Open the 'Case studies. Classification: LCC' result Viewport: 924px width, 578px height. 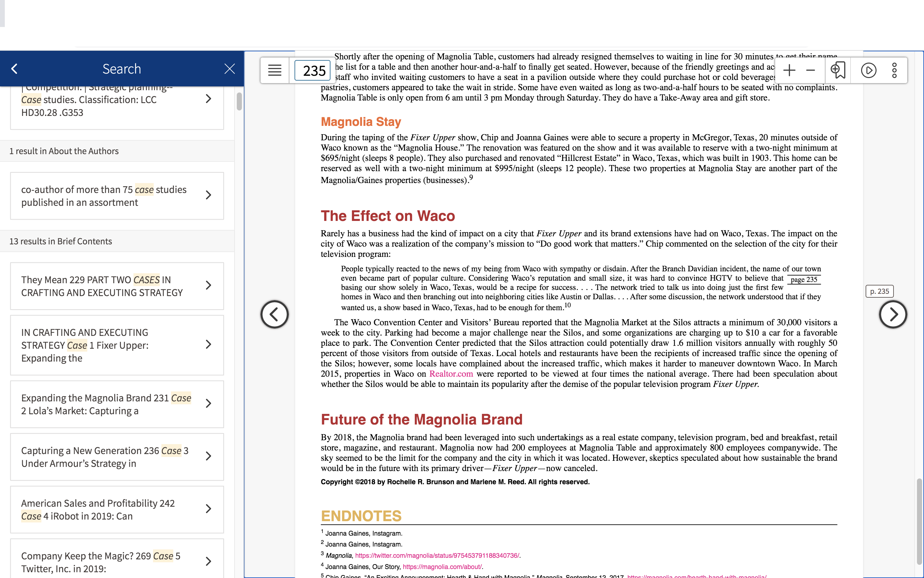(x=117, y=106)
